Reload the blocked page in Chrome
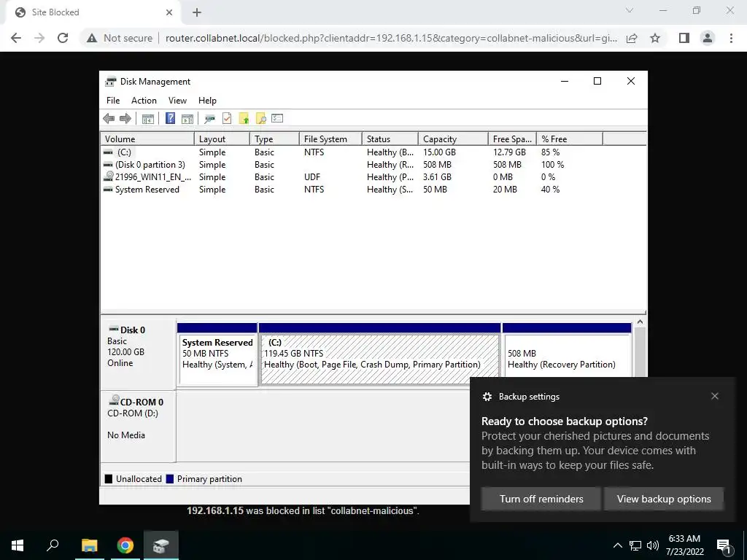 pos(63,38)
